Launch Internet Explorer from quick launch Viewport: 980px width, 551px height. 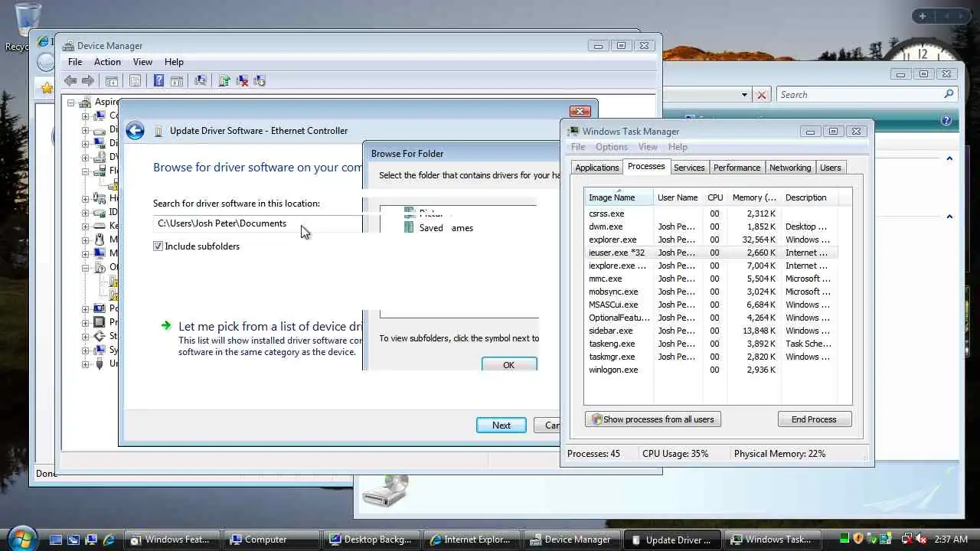109,540
